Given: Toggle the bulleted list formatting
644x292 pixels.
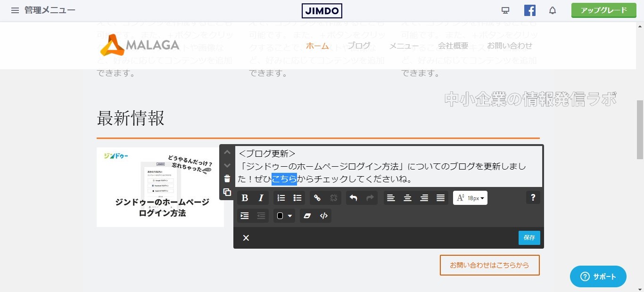Looking at the screenshot, I should (297, 198).
